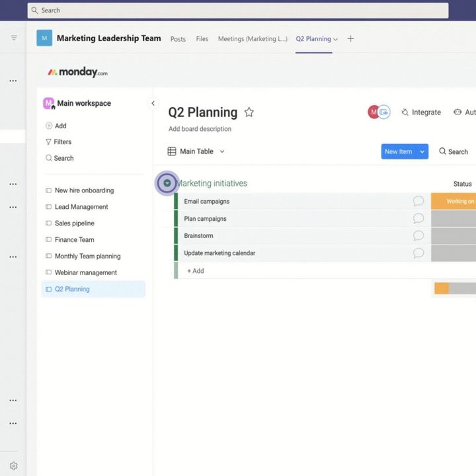Viewport: 476px width, 476px height.
Task: Click Add board description text
Action: 200,129
